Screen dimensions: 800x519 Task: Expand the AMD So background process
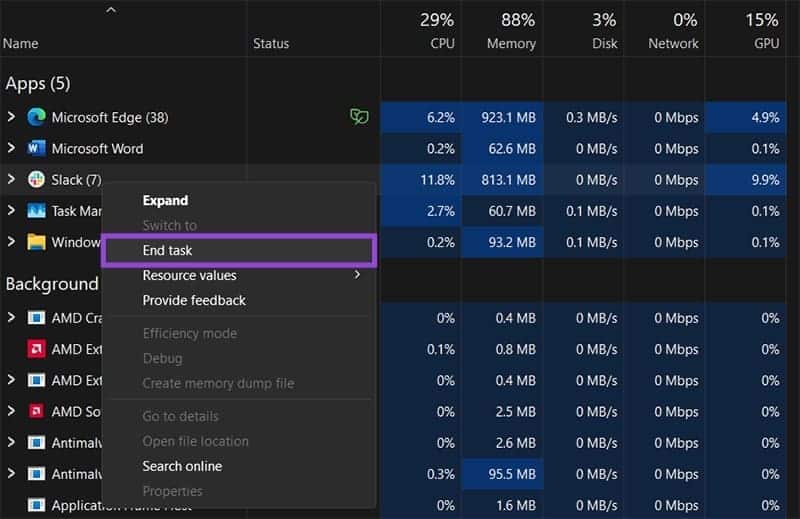pyautogui.click(x=11, y=411)
